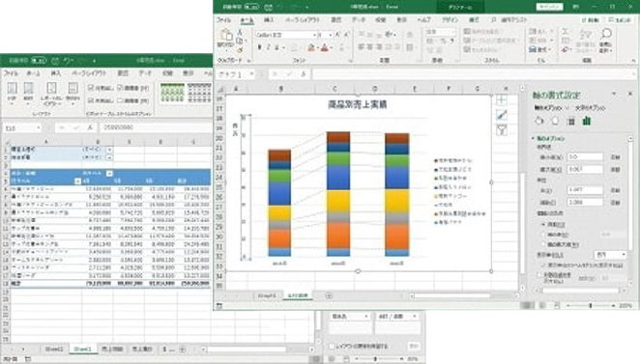This screenshot has height=364, width=640.
Task: Select the automatic axis crossing radio button
Action: click(x=543, y=225)
